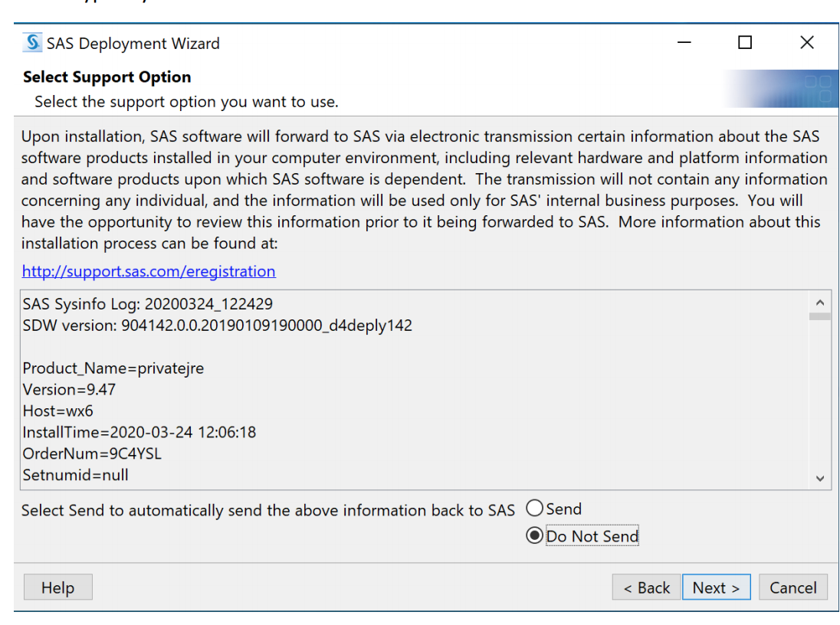The height and width of the screenshot is (625, 840).
Task: Click the 'Setnumid=null' line
Action: tap(76, 475)
